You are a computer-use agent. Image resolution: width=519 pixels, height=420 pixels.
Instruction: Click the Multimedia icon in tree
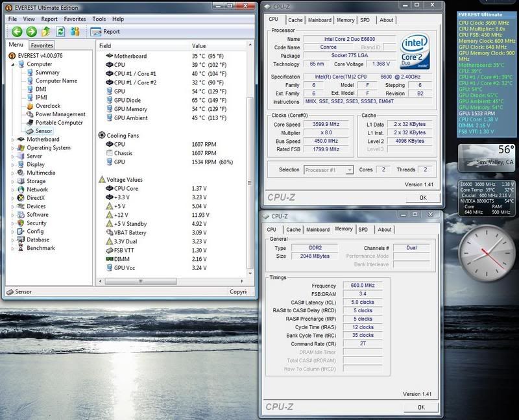coord(21,173)
